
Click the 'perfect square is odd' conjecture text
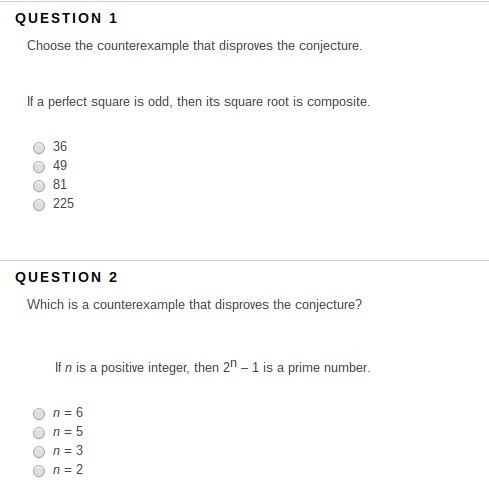click(x=199, y=102)
